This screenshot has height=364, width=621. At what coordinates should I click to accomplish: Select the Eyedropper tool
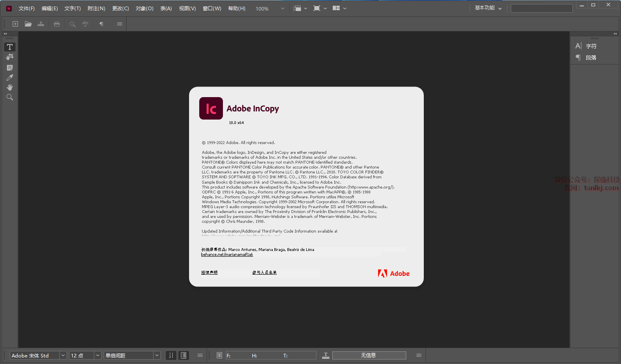[10, 78]
